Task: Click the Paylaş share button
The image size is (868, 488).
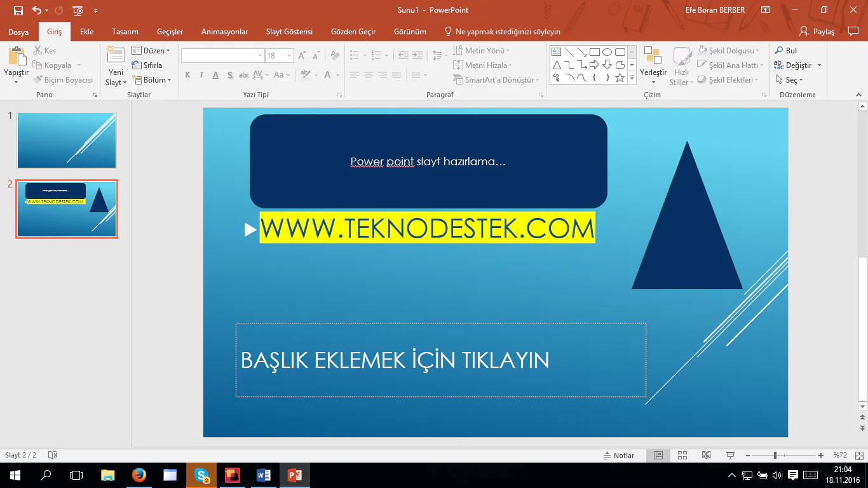Action: tap(817, 32)
